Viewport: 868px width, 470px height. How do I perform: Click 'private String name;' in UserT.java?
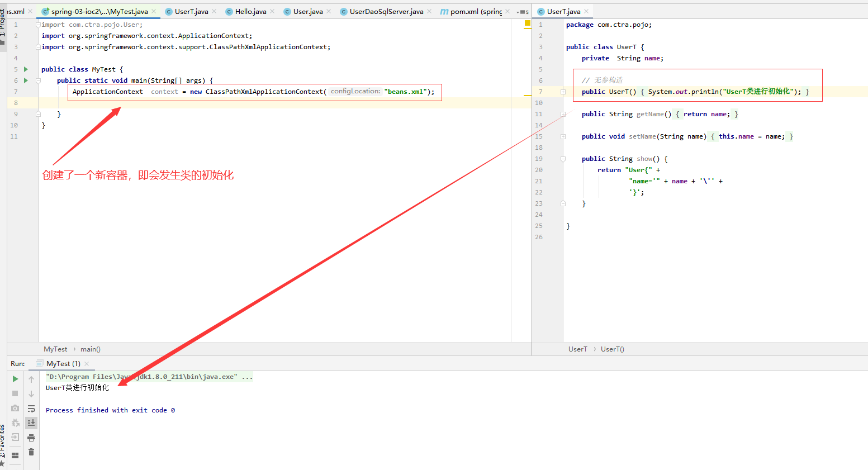click(x=622, y=58)
